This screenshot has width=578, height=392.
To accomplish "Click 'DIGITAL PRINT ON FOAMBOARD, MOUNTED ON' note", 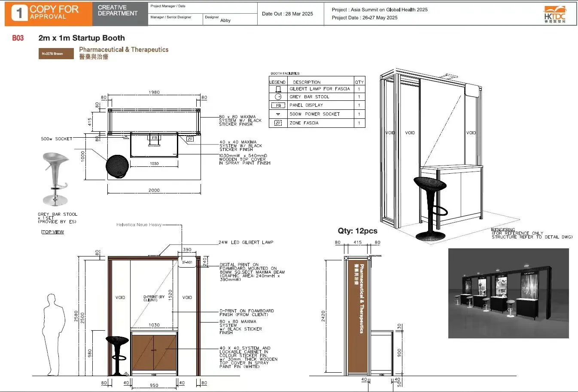I will [x=252, y=272].
